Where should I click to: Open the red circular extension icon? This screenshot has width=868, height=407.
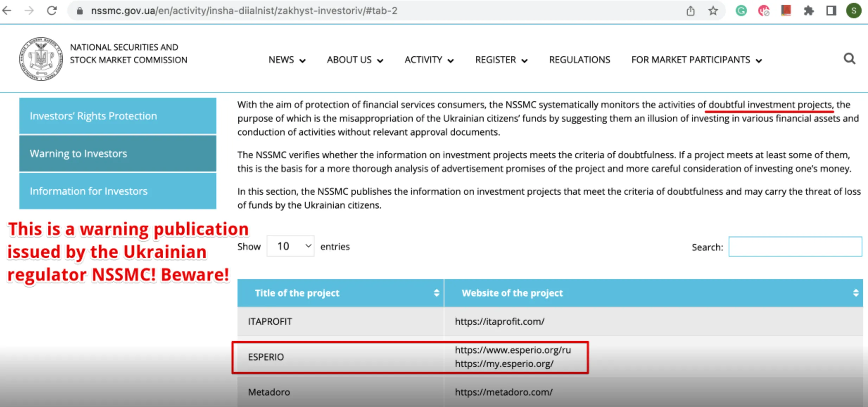click(x=764, y=11)
